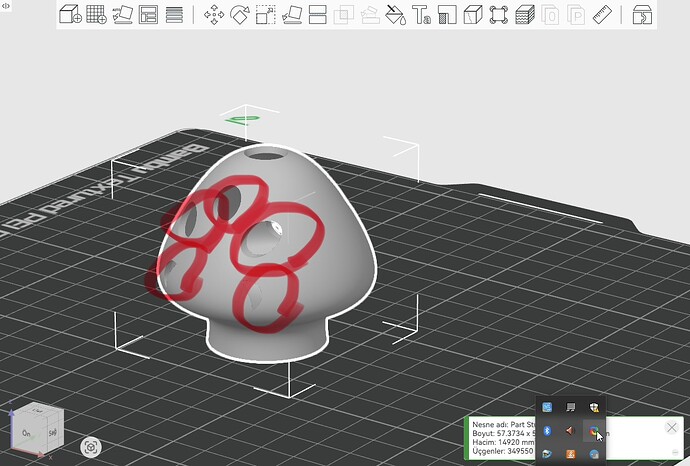Toggle the round camera view button beside the cube
The image size is (690, 466).
[x=91, y=448]
